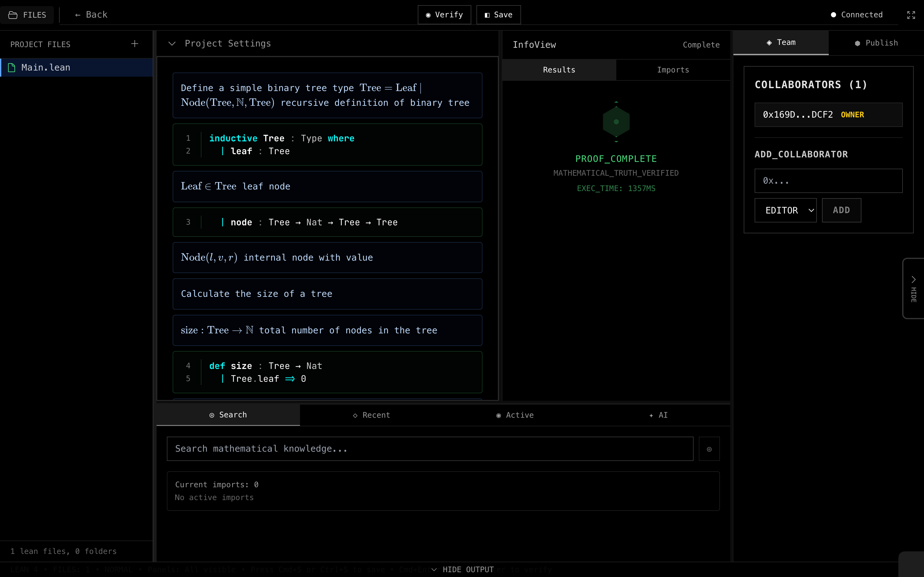Open the FILES folder panel
The width and height of the screenshot is (924, 577).
coord(27,15)
